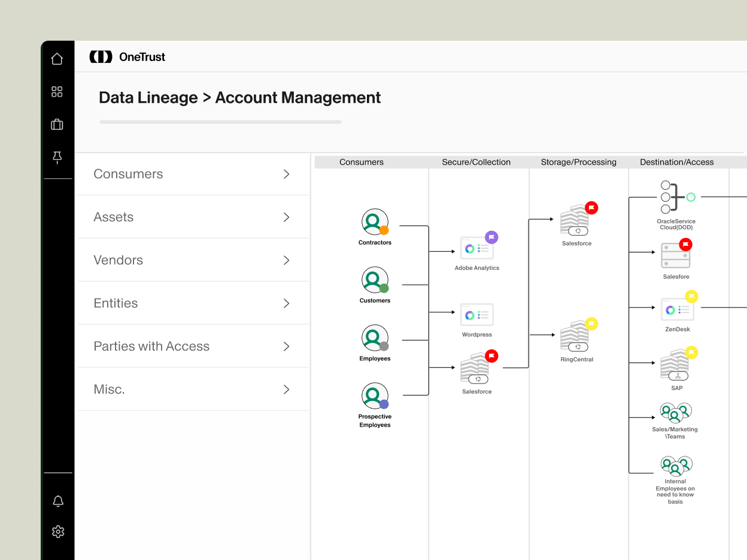Open the OracleService Cloud(DOD) node
The height and width of the screenshot is (560, 747).
coord(676,197)
